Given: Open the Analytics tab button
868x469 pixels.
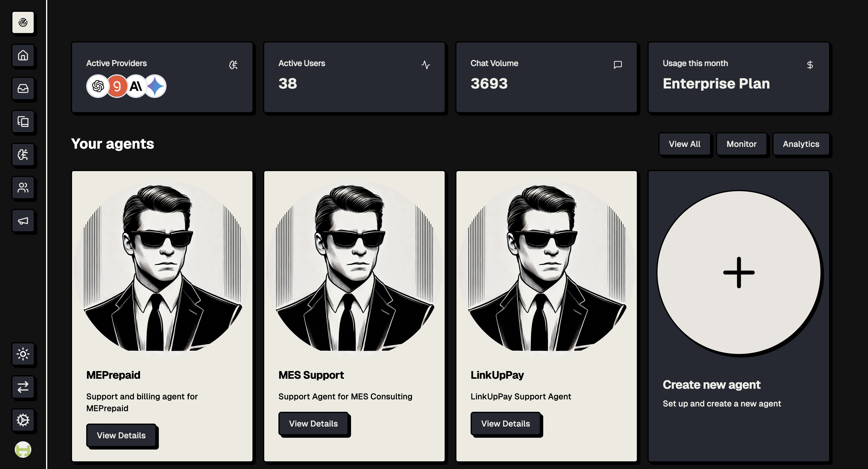Looking at the screenshot, I should (801, 144).
